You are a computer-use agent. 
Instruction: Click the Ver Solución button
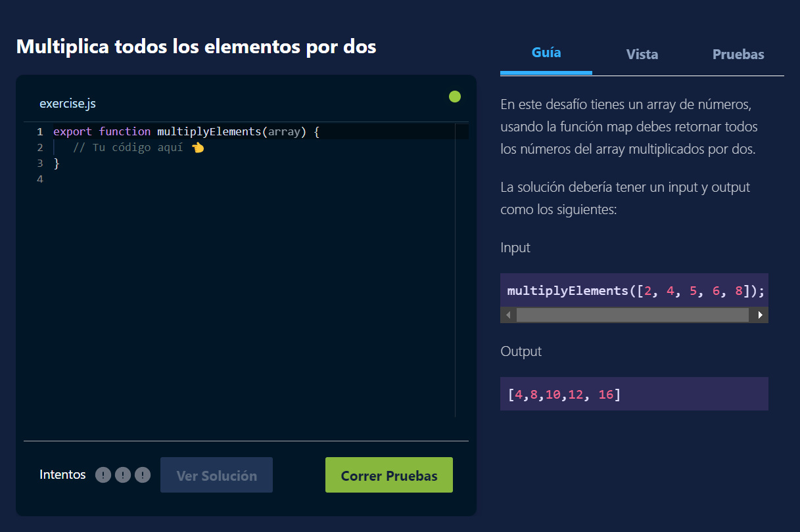[216, 476]
